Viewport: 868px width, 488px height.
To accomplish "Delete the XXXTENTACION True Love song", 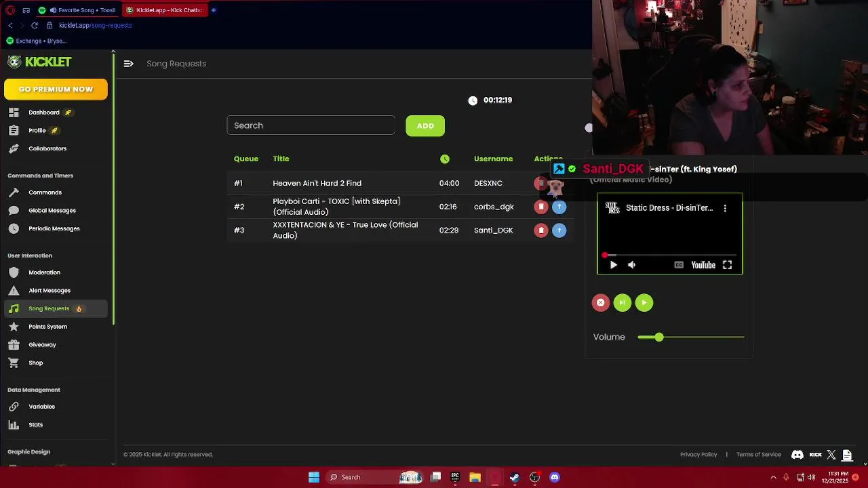I will [541, 230].
